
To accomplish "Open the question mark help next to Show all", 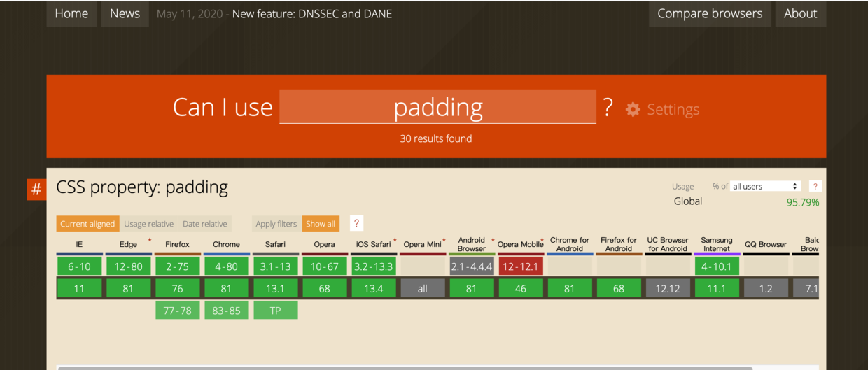I will [356, 223].
